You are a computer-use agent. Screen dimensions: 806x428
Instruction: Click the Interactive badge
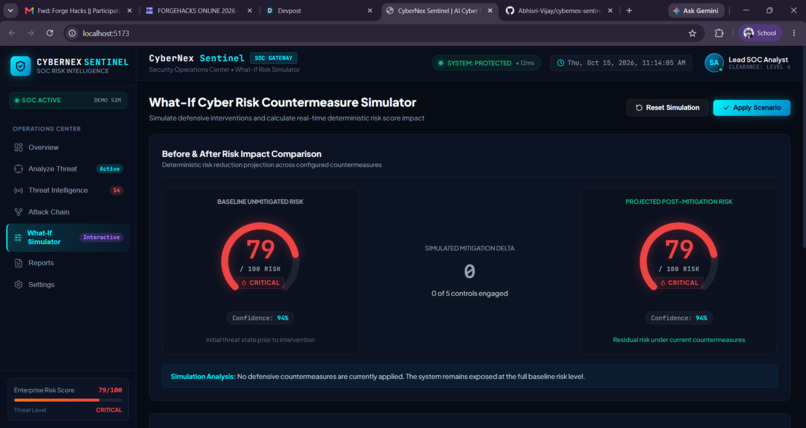pos(101,237)
